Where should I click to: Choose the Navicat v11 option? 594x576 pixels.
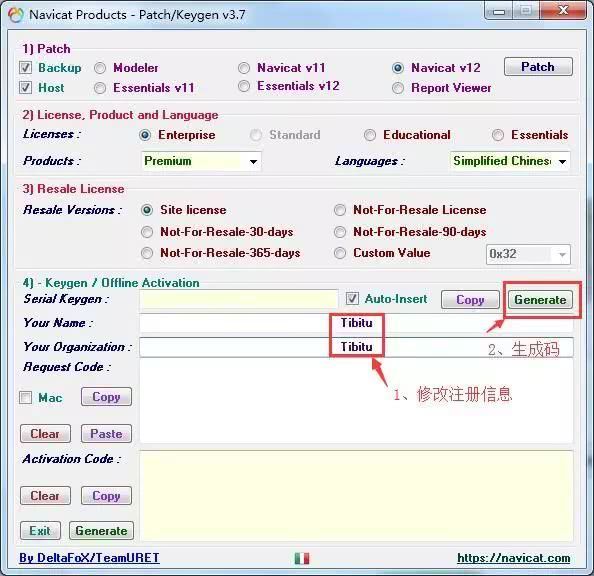(244, 68)
